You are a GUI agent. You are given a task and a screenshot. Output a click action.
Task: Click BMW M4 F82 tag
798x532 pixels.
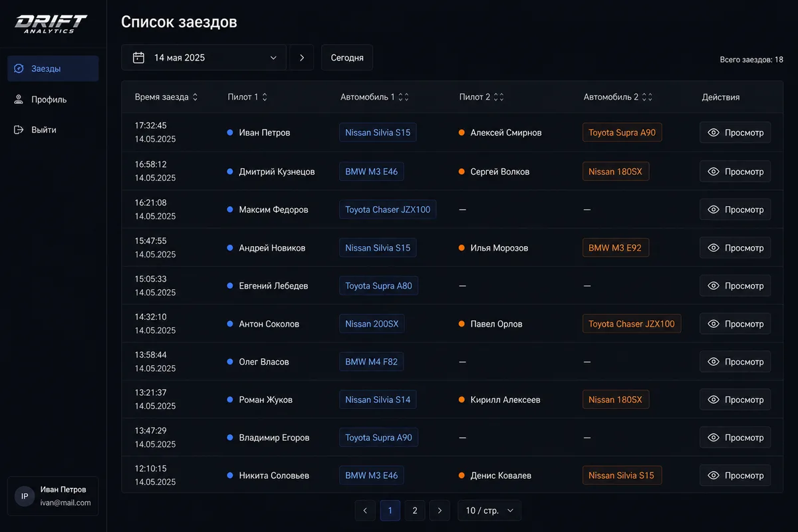pos(371,362)
